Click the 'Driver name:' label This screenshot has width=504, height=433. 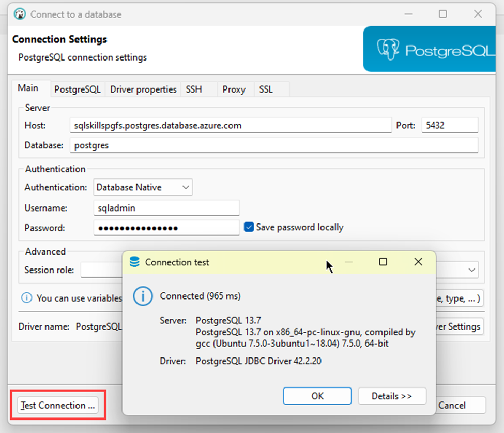[x=44, y=326]
